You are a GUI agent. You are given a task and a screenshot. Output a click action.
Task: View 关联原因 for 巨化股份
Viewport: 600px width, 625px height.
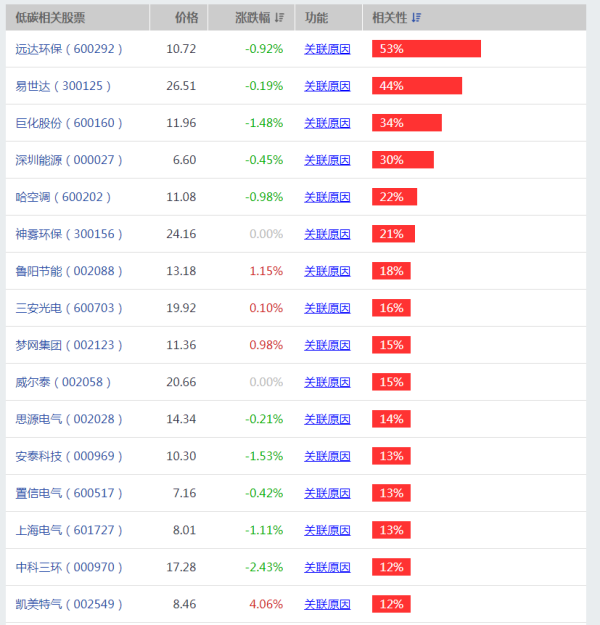coord(327,123)
